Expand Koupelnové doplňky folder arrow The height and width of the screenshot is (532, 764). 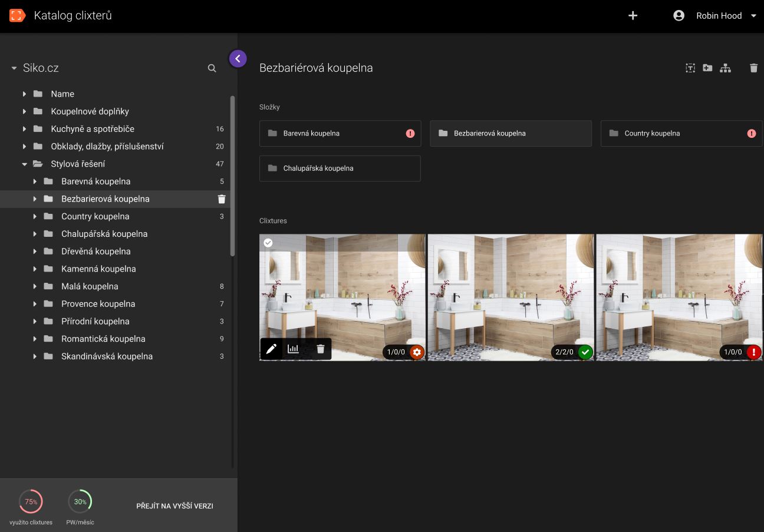pyautogui.click(x=24, y=111)
